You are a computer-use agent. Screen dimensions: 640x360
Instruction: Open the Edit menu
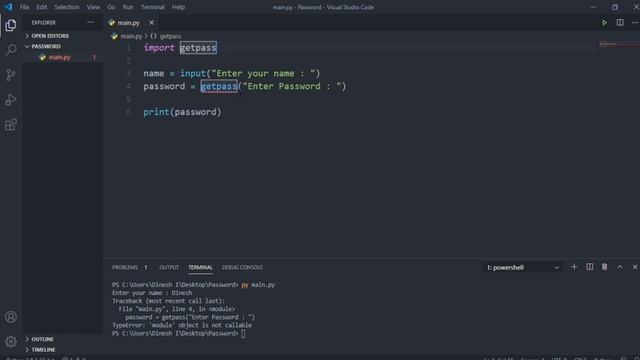coord(42,7)
